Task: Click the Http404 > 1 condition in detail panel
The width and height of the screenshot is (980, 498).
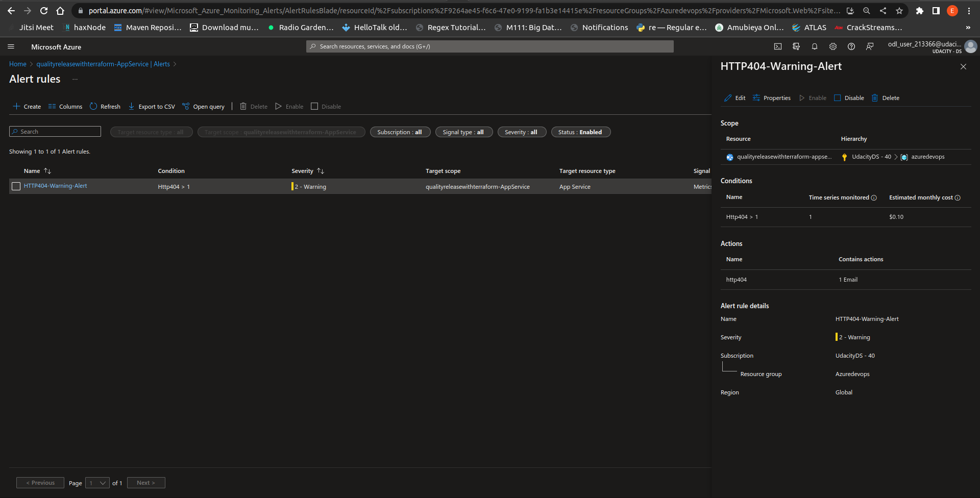Action: [x=742, y=217]
